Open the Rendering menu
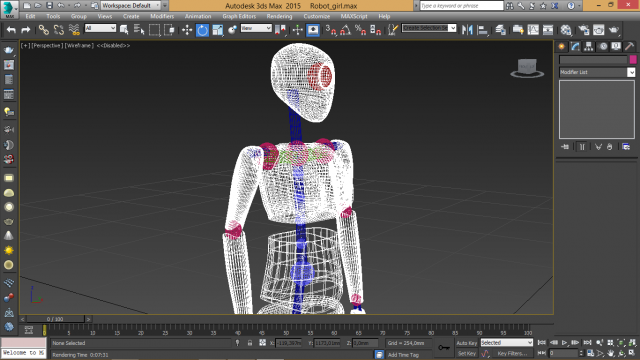Screen dimensions: 640x360 pos(279,16)
